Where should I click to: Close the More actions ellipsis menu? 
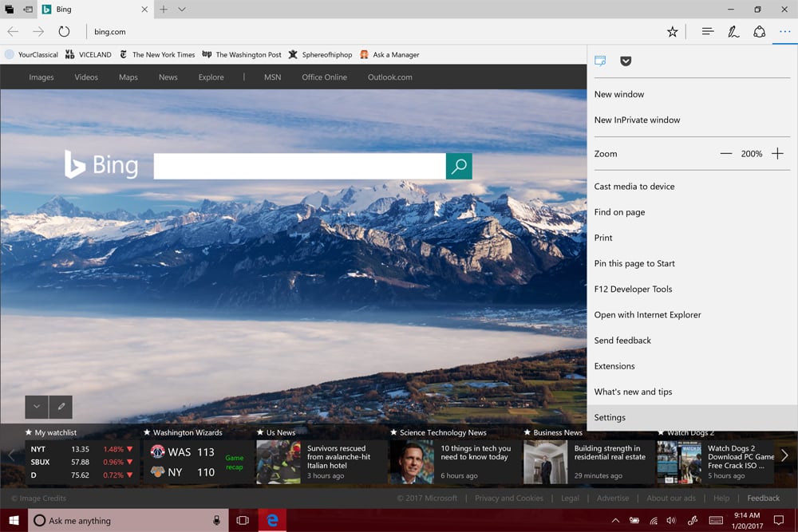(784, 32)
